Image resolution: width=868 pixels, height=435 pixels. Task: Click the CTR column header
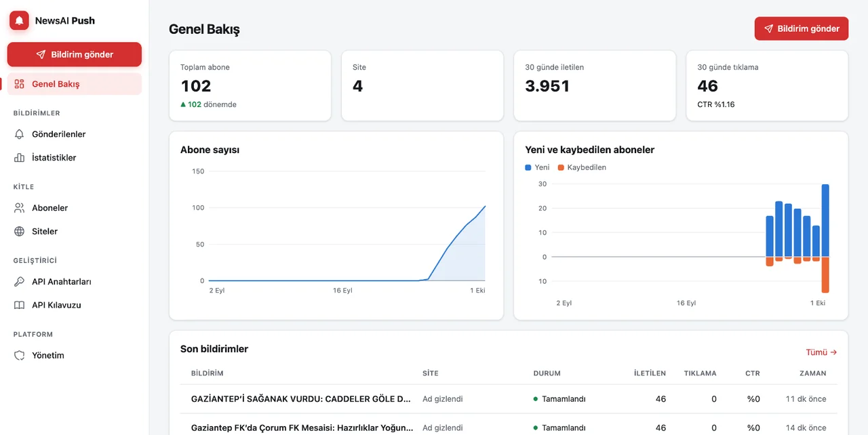click(753, 373)
